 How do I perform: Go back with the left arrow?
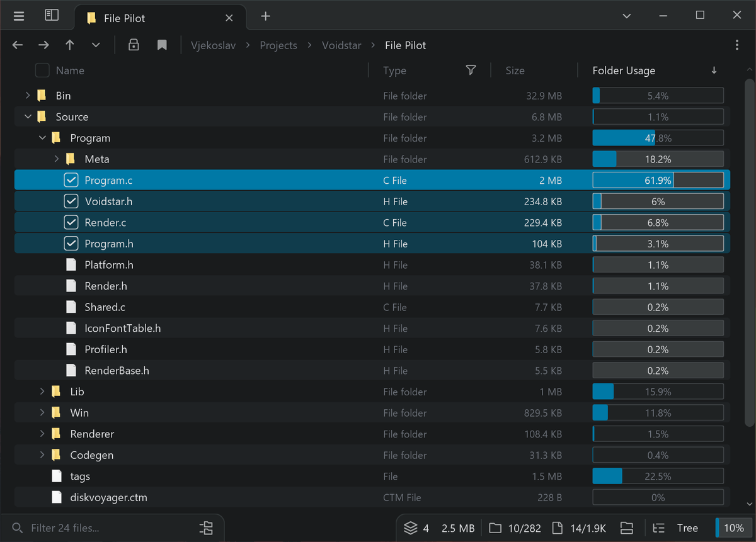click(18, 45)
